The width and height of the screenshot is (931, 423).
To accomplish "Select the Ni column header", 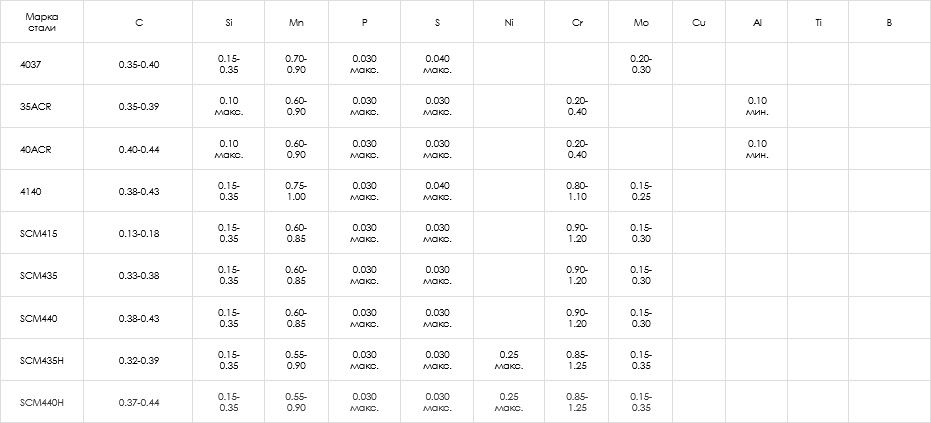I will point(509,22).
